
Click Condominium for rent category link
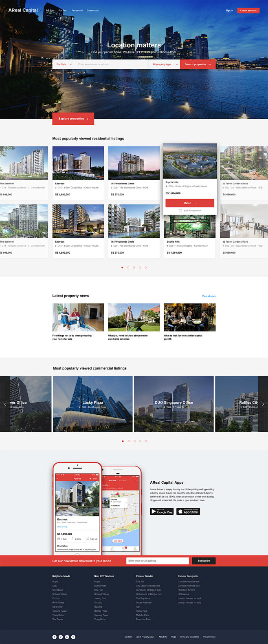tap(189, 582)
